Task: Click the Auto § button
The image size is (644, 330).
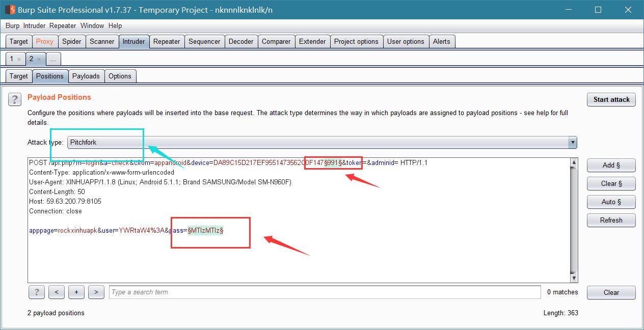Action: [x=611, y=202]
